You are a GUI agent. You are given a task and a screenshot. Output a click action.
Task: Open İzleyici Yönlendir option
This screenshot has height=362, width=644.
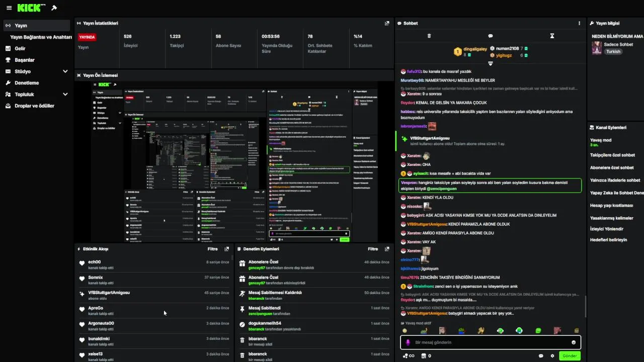[607, 229]
